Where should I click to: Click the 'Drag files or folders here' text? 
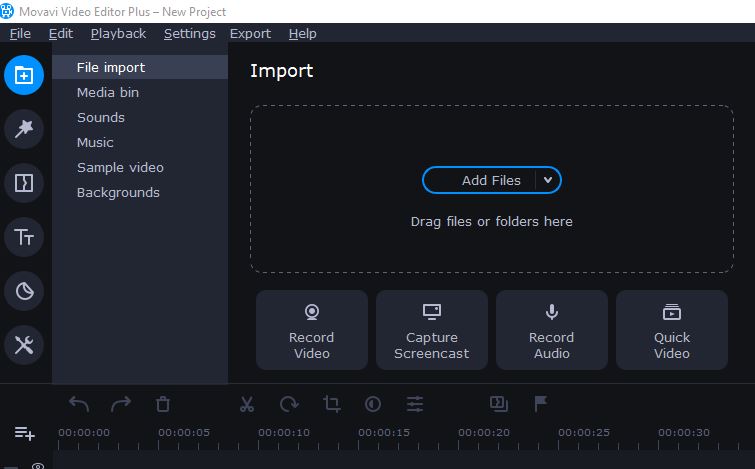(x=492, y=221)
